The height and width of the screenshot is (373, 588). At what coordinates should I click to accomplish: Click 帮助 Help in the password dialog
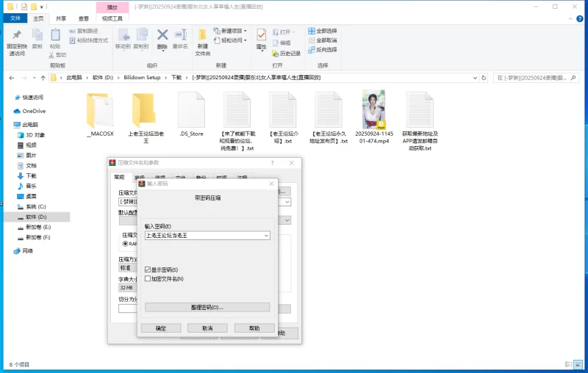click(254, 328)
